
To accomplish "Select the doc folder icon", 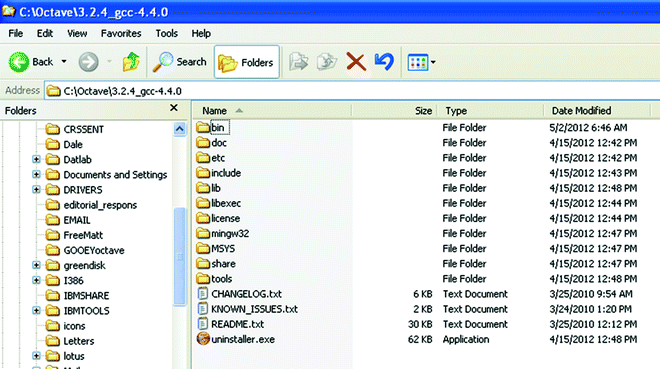I will coord(203,142).
